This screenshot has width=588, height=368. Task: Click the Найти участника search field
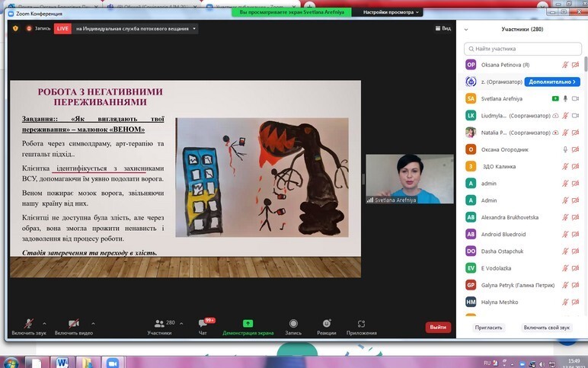point(522,49)
